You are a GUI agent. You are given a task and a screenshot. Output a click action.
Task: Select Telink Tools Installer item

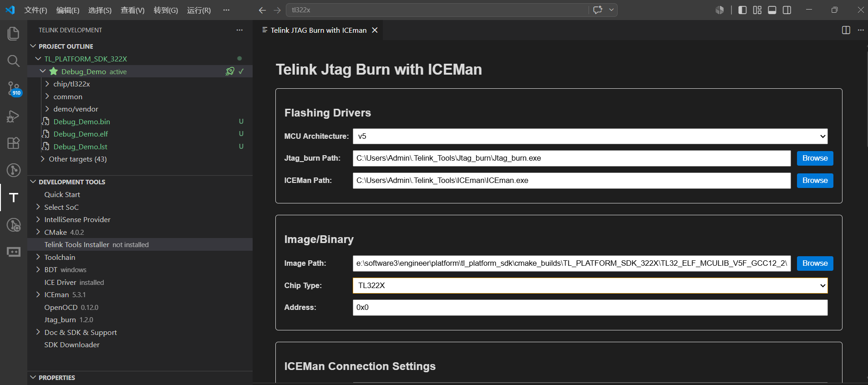(x=140, y=244)
